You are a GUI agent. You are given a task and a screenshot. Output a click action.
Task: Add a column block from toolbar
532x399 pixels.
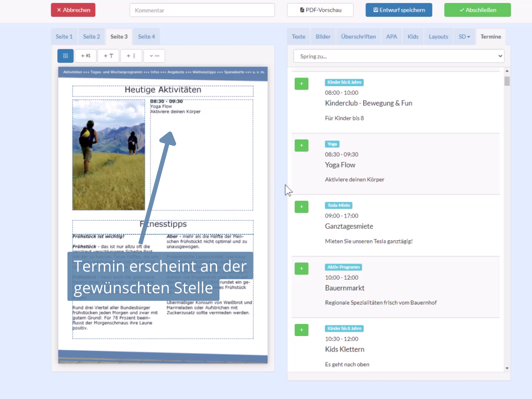[131, 56]
